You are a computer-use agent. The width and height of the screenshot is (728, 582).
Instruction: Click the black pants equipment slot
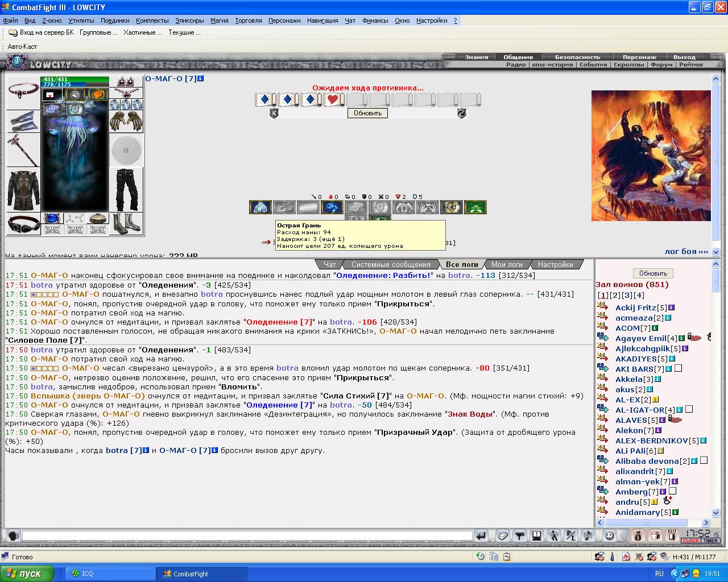pyautogui.click(x=126, y=190)
